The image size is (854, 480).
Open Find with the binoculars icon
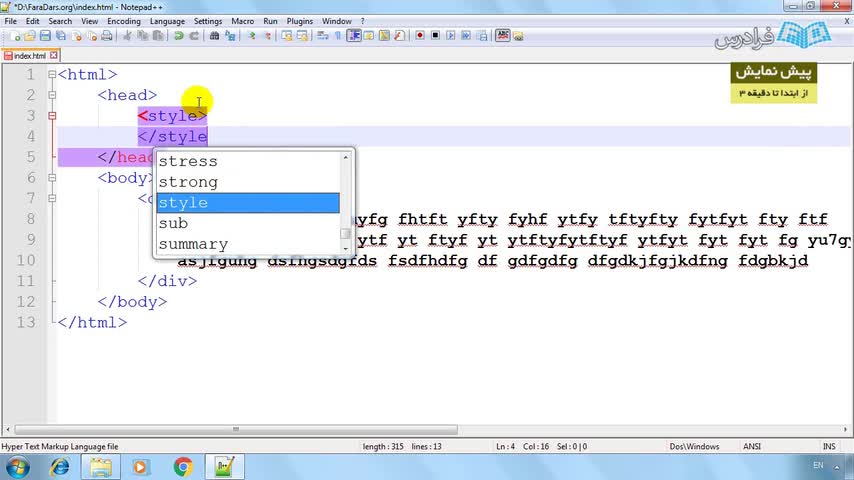tap(215, 36)
